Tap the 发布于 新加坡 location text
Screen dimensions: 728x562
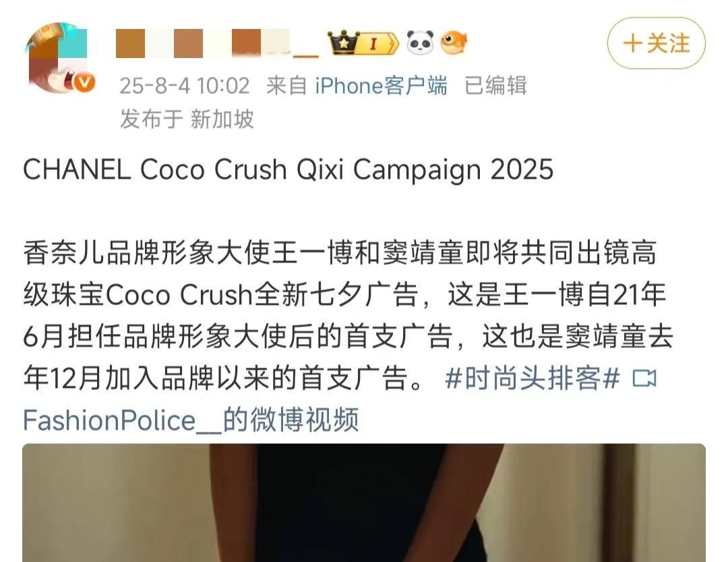point(187,119)
